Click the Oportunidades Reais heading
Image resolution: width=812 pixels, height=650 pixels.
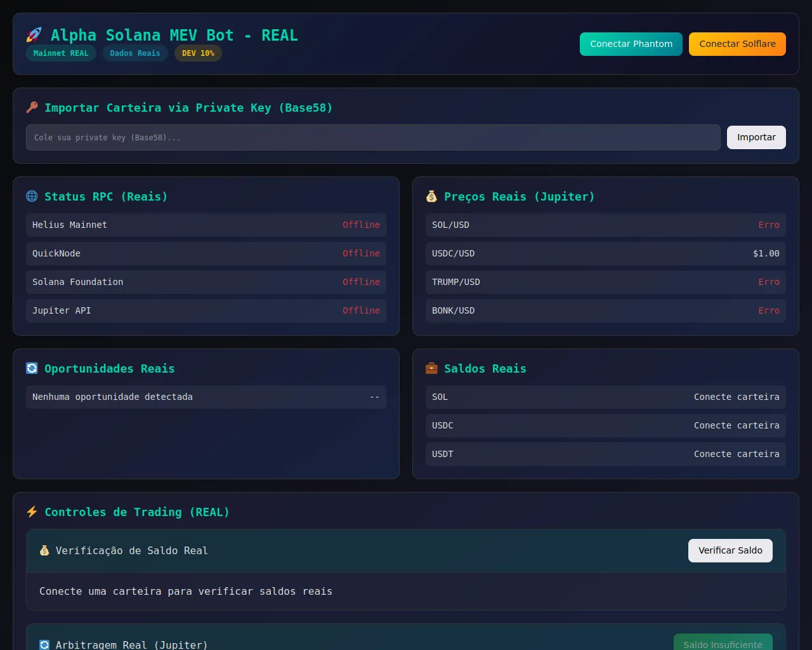[109, 368]
